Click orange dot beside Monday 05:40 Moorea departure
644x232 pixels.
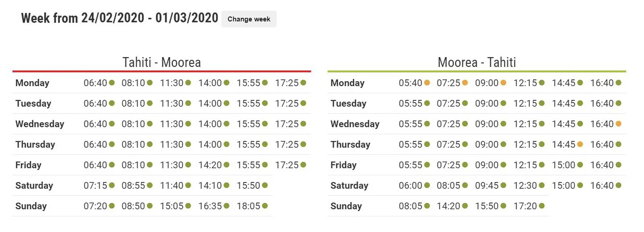tap(427, 83)
